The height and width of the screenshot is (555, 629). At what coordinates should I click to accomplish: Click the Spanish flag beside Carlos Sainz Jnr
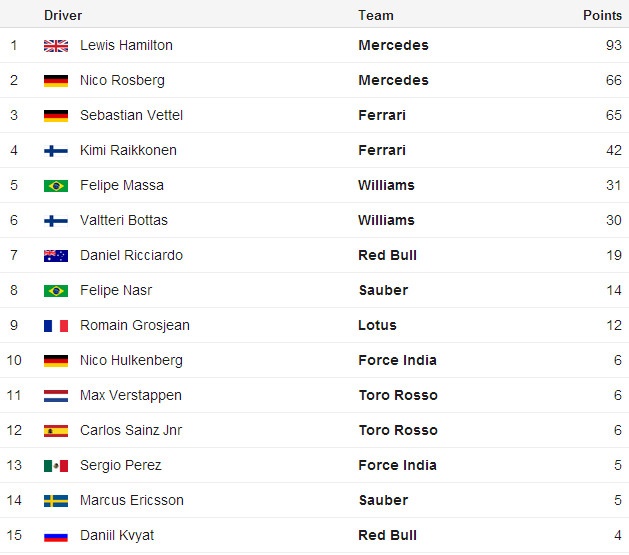tap(56, 430)
